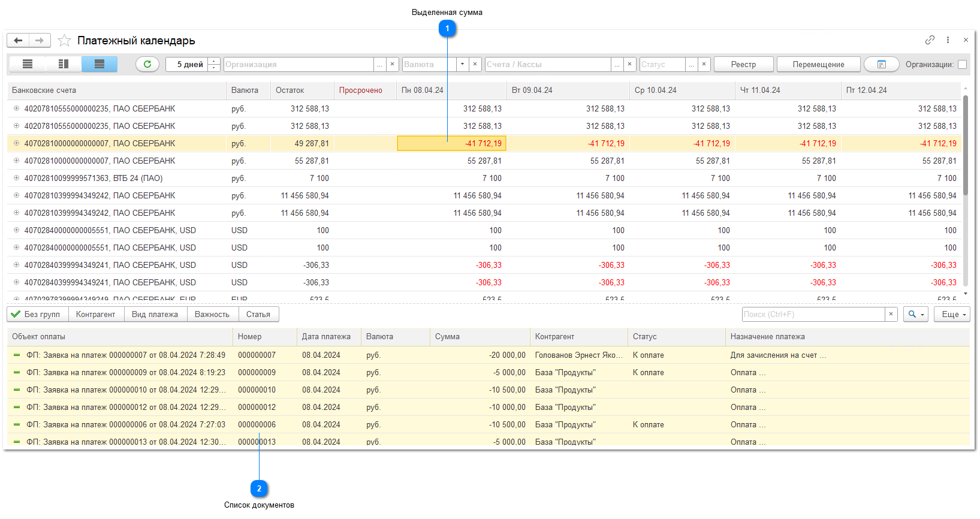This screenshot has width=980, height=519.
Task: Expand the account row with balance 49 287,81
Action: click(x=16, y=143)
